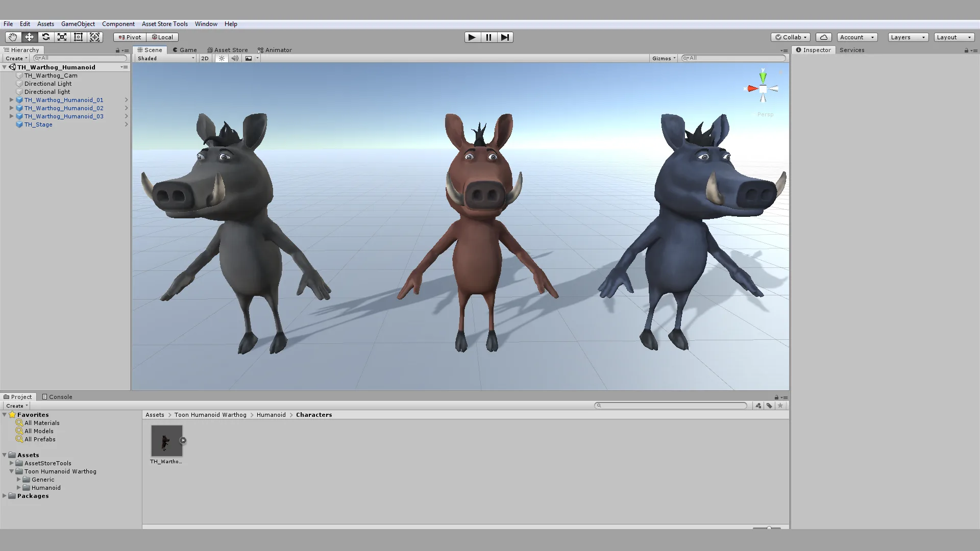Screen dimensions: 980x551
Task: Open Search by Type icon
Action: [x=758, y=406]
